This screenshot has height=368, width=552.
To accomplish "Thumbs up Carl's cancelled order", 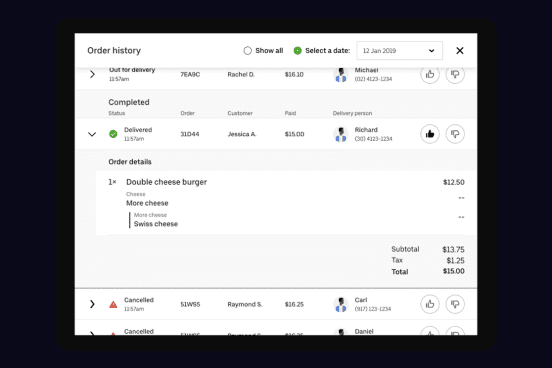I will click(430, 304).
